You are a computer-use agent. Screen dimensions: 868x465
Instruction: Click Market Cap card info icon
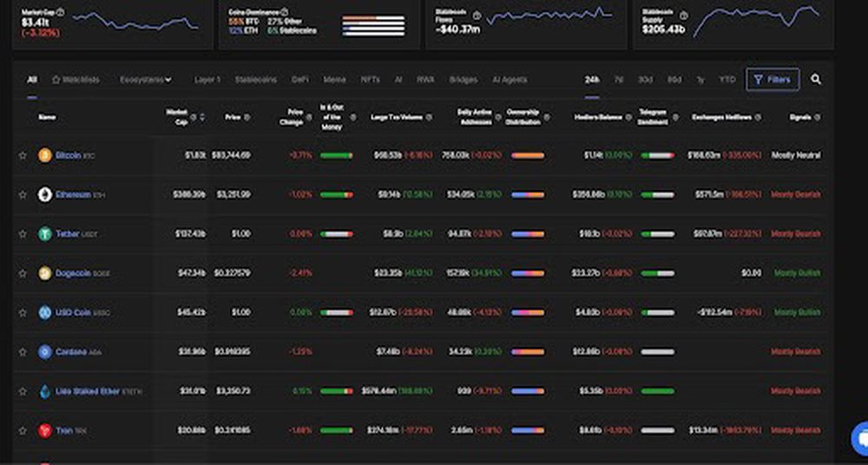(61, 11)
